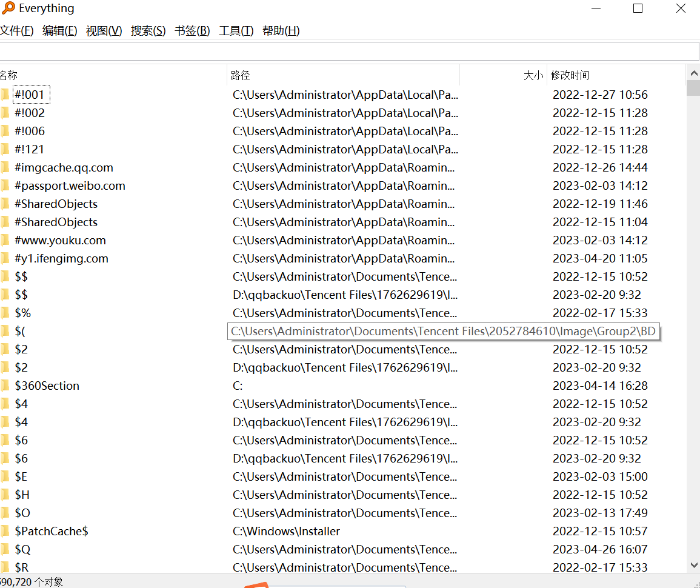Click the scrollbar up arrow
Viewport: 700px width, 588px height.
coord(694,73)
